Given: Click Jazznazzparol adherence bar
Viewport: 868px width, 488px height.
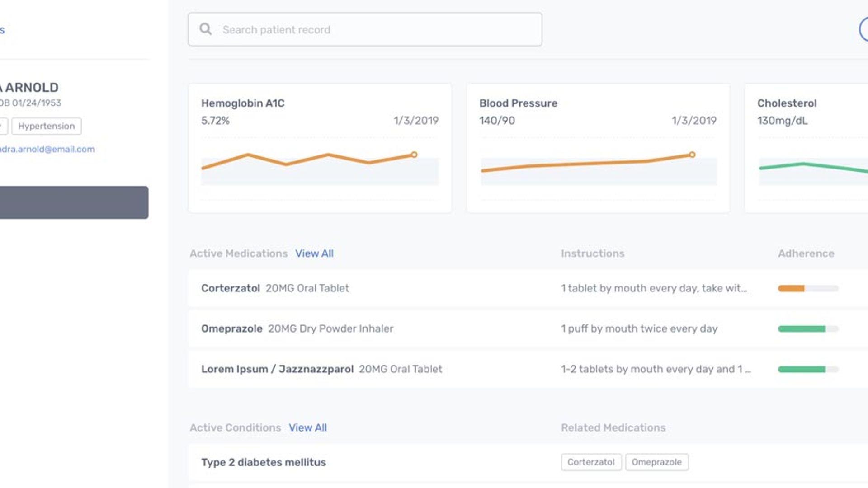Looking at the screenshot, I should coord(802,369).
